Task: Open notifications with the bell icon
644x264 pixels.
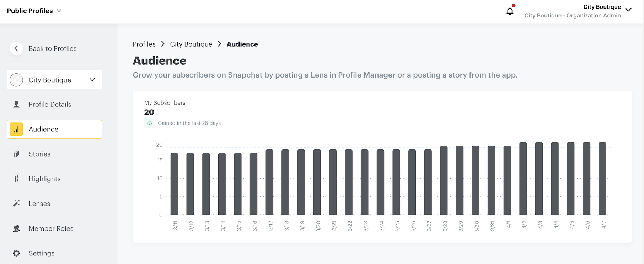Action: click(510, 11)
